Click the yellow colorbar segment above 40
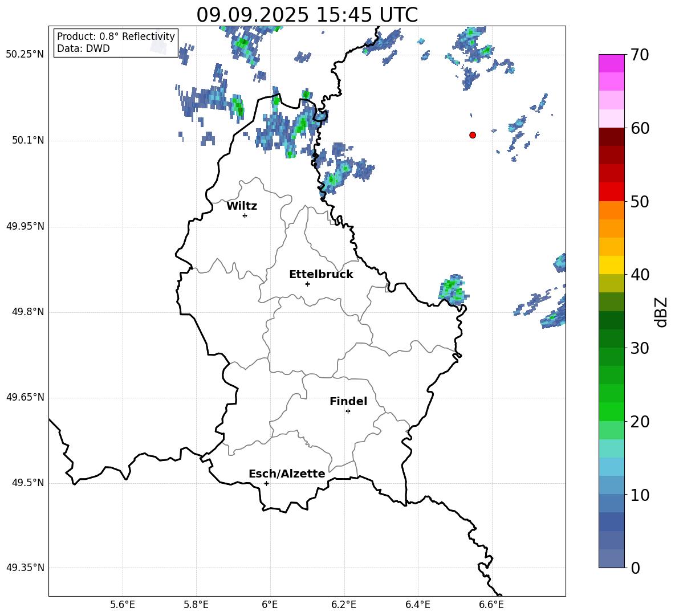This screenshot has width=675, height=616. point(612,265)
